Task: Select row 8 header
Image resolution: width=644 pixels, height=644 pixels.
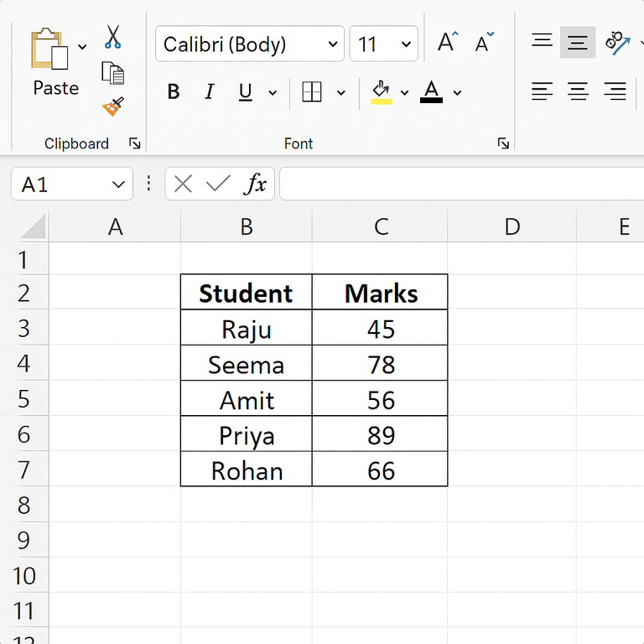Action: pyautogui.click(x=23, y=505)
